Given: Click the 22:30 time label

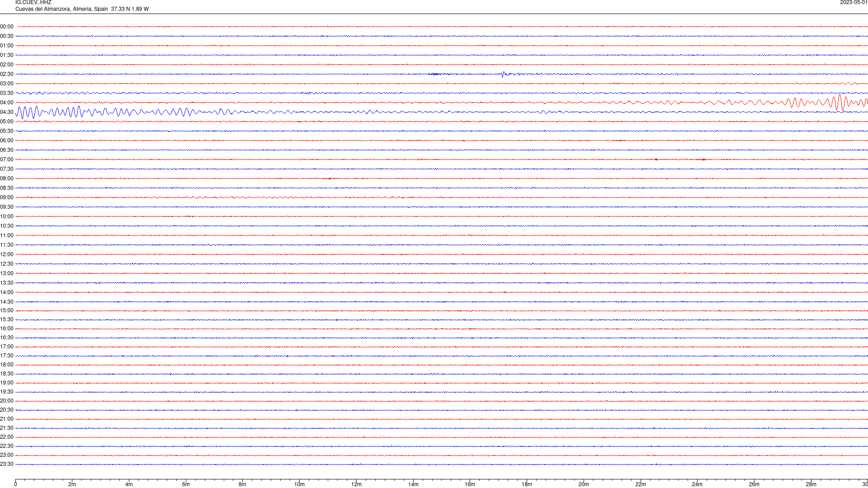Looking at the screenshot, I should 7,446.
